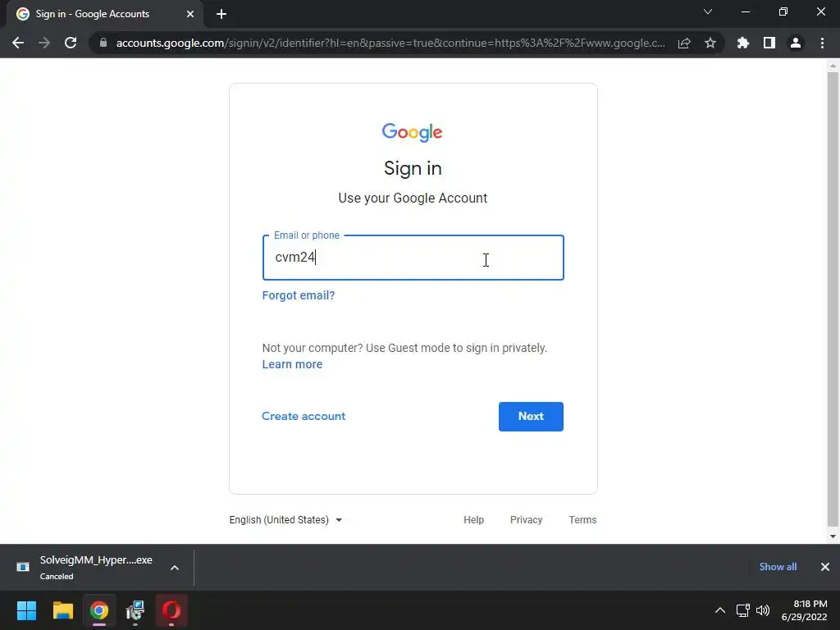Open the Windows Start menu
The height and width of the screenshot is (630, 840).
click(x=26, y=610)
